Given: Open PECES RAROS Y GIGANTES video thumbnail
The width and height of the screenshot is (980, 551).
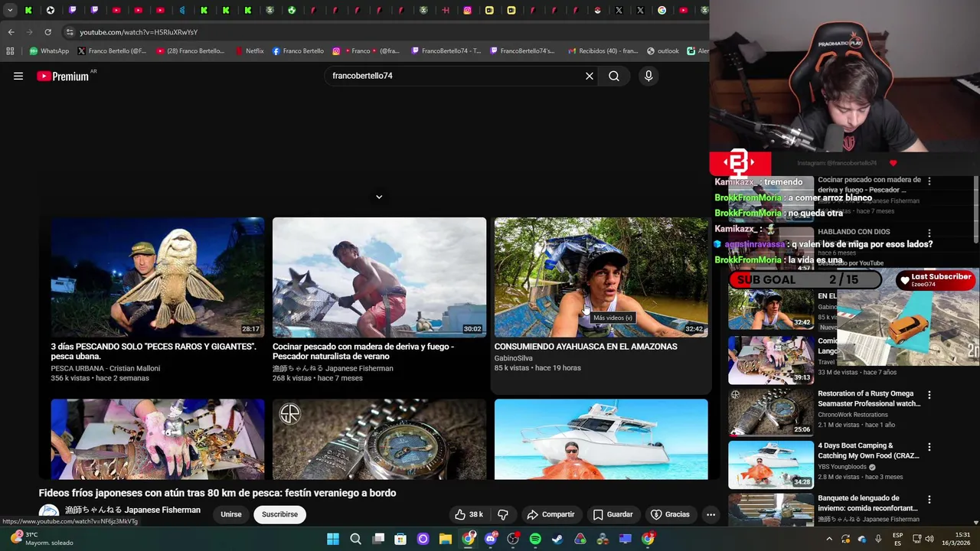Looking at the screenshot, I should tap(158, 277).
